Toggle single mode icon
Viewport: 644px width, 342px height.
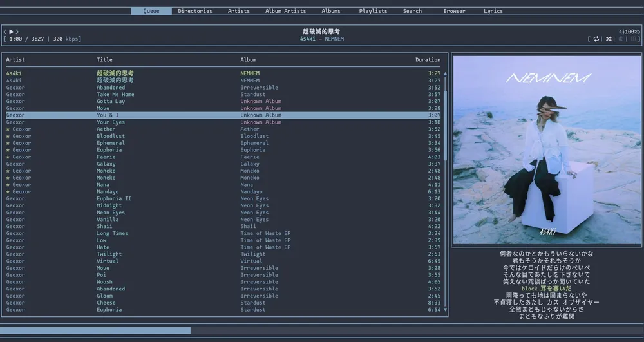[x=632, y=39]
